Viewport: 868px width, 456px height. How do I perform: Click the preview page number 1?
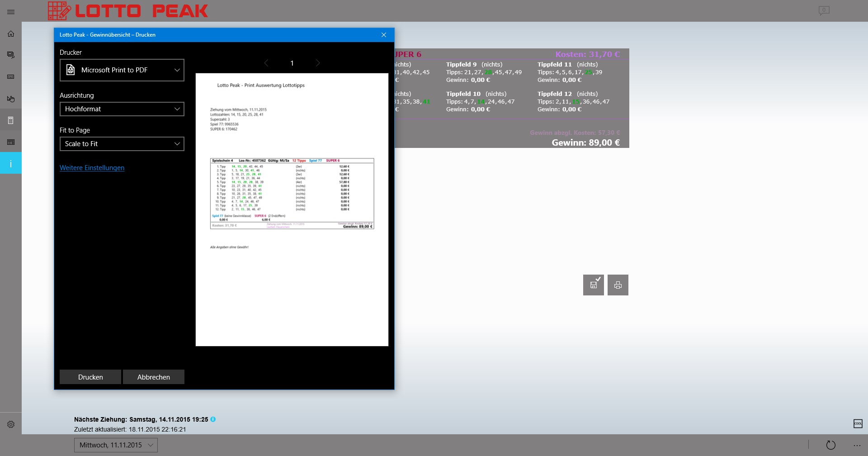[292, 63]
